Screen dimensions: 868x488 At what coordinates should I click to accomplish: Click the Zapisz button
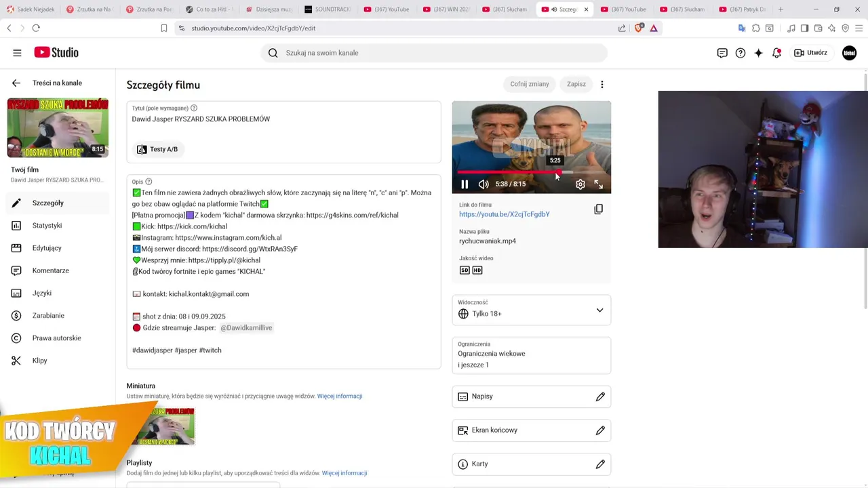(576, 84)
